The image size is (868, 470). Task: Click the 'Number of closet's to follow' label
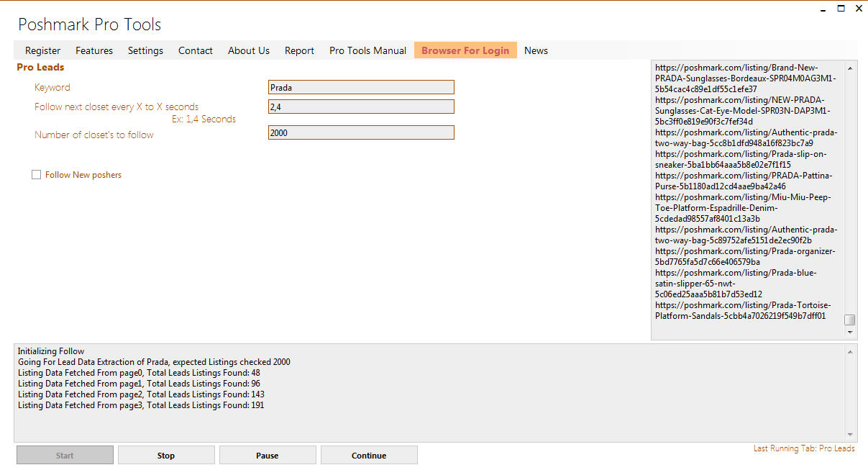[x=94, y=135]
